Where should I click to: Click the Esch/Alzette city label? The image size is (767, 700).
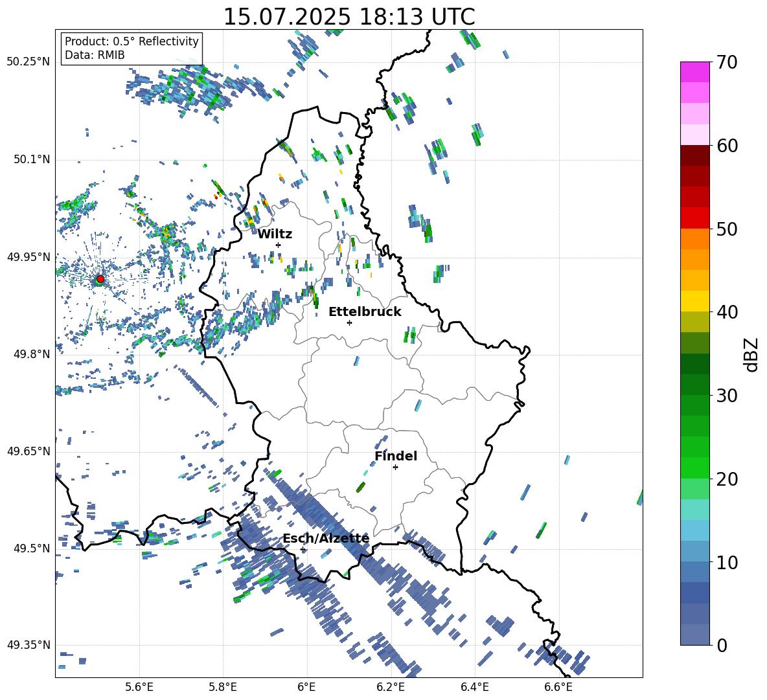click(326, 539)
